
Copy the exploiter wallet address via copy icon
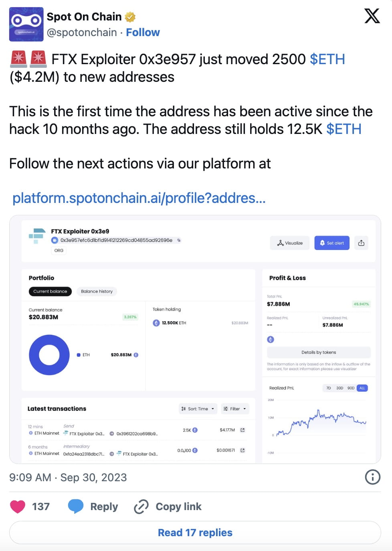point(178,240)
